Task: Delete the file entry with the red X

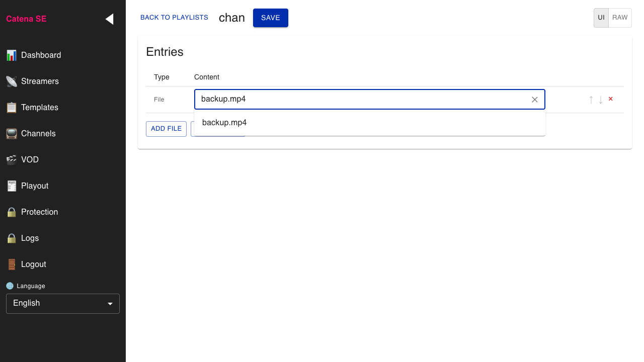Action: [611, 99]
